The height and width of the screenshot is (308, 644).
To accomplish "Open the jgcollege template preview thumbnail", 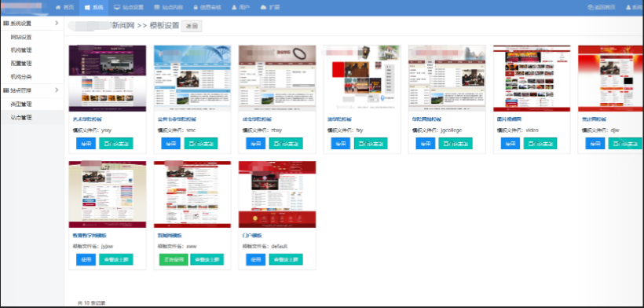I will [447, 79].
